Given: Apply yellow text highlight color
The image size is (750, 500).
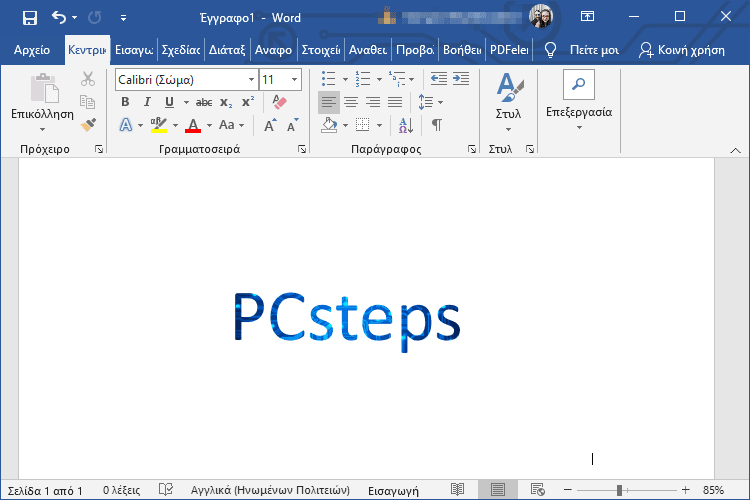Looking at the screenshot, I should pyautogui.click(x=159, y=125).
